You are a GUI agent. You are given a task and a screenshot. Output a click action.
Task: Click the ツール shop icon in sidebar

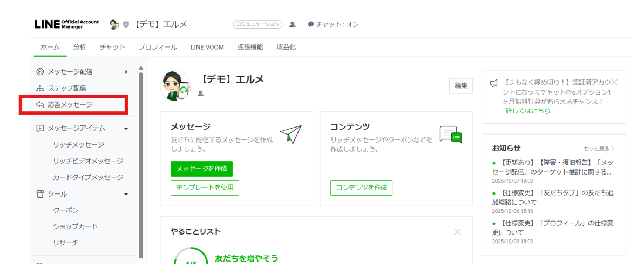tap(40, 194)
